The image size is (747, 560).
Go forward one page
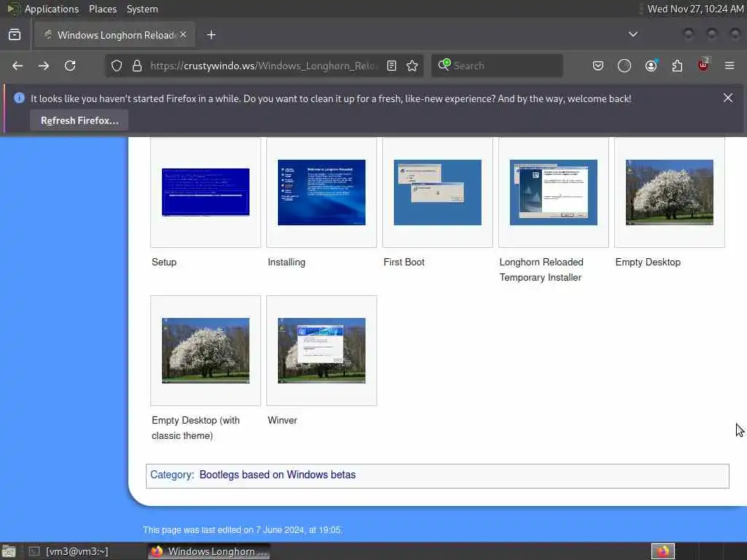pyautogui.click(x=44, y=66)
